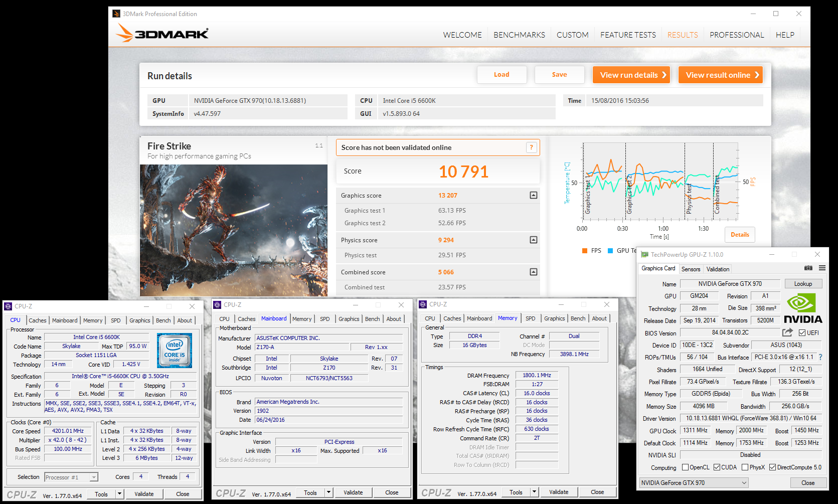Collapse the Combined score section
The image size is (838, 504).
(534, 272)
